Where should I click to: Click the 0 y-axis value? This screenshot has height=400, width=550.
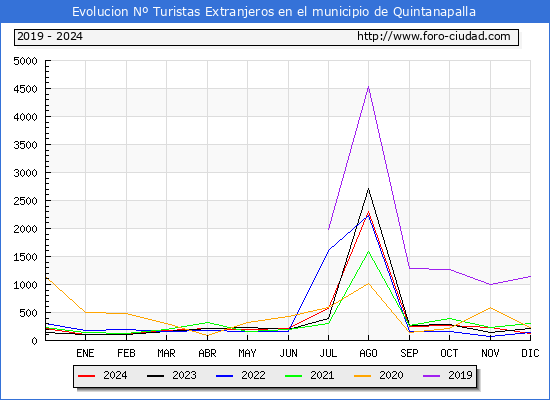point(34,341)
